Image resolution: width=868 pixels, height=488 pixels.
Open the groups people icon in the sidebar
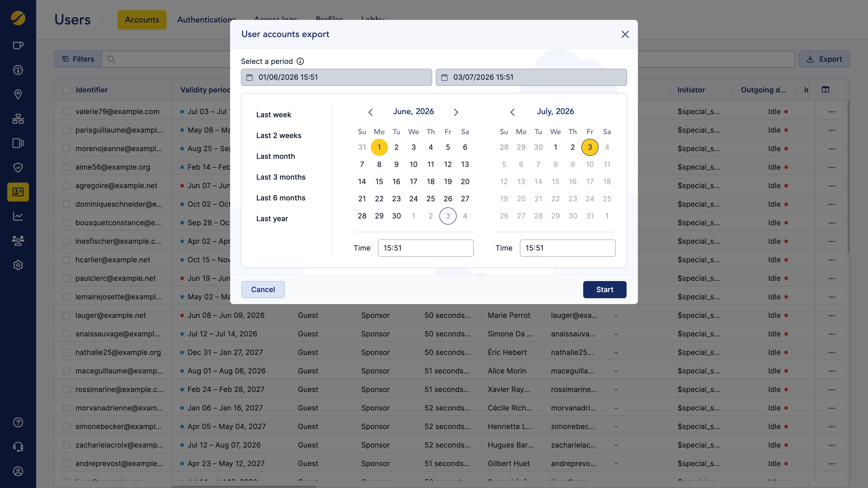(18, 240)
